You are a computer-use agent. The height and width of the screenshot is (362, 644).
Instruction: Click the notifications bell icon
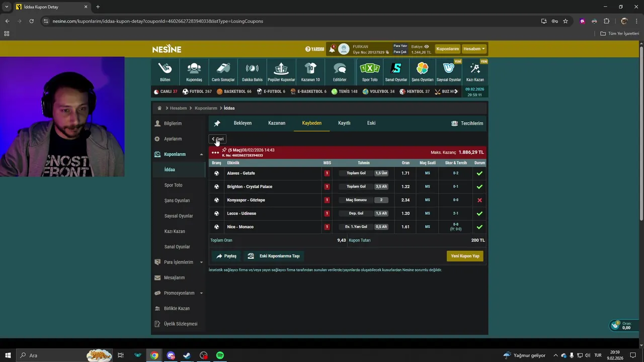332,49
